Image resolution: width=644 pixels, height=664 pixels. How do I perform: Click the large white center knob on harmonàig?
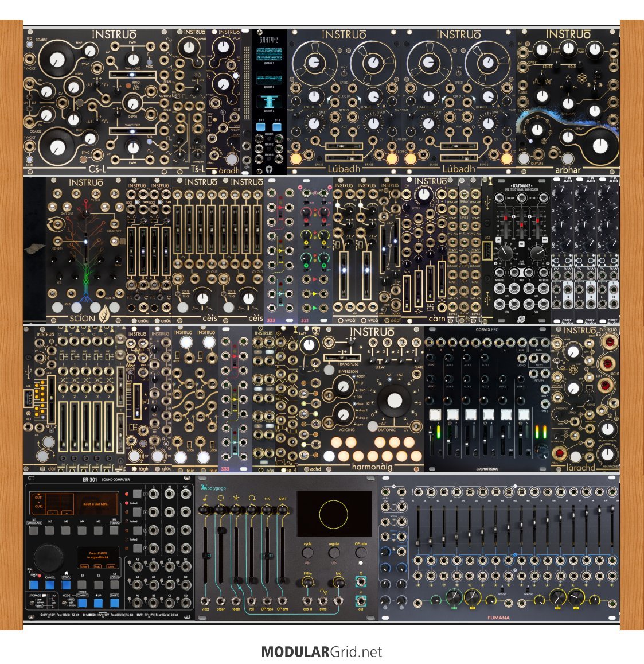[x=395, y=400]
